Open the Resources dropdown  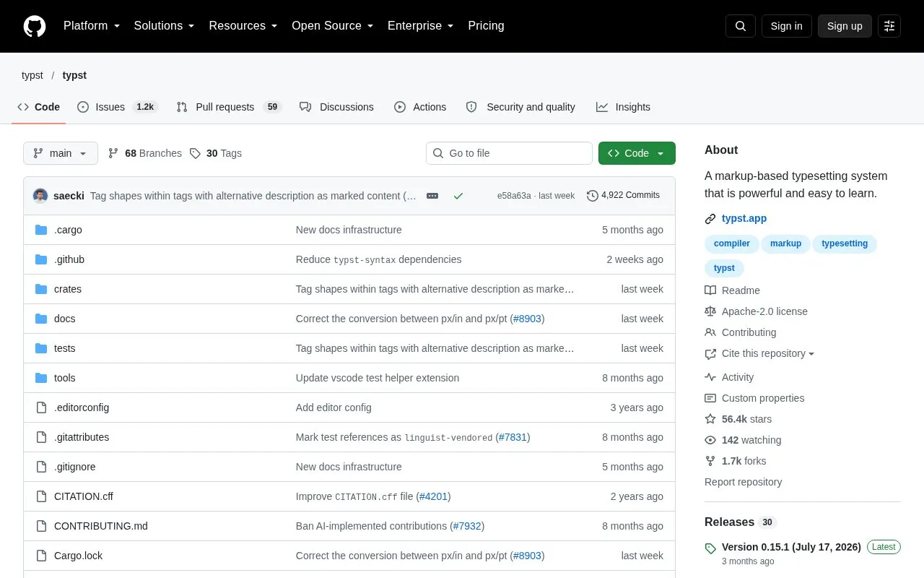[x=243, y=26]
